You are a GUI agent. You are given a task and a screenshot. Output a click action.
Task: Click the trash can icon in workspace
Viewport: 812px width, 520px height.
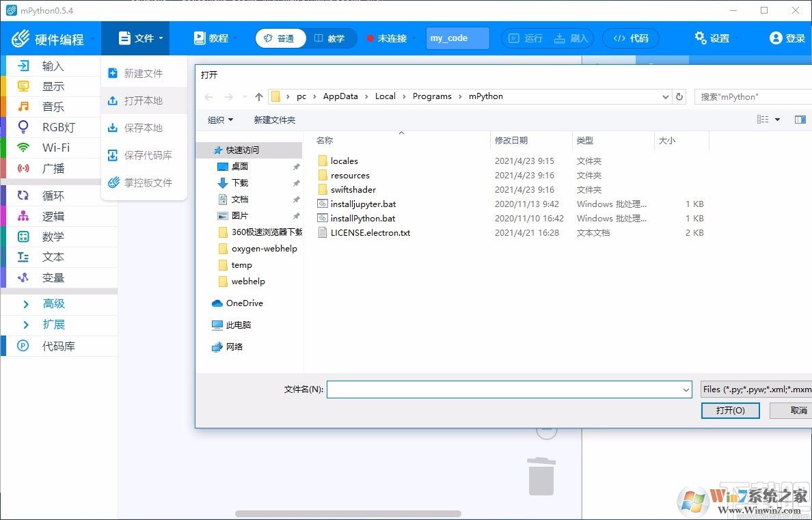click(x=541, y=476)
